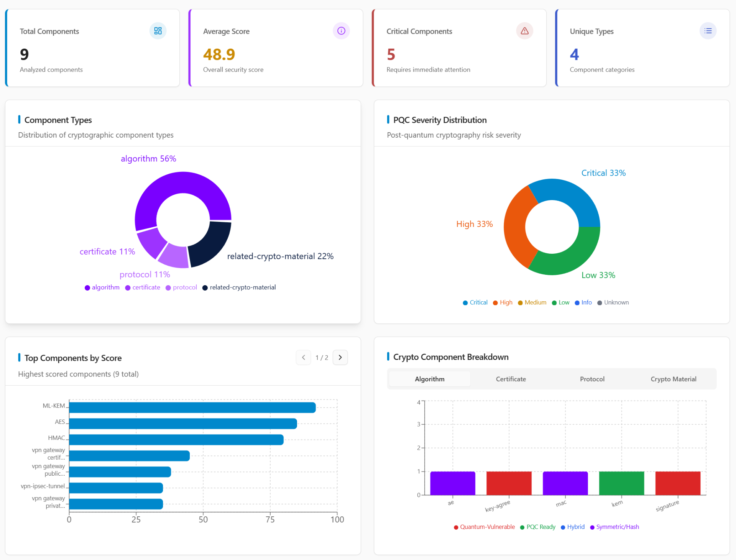Image resolution: width=736 pixels, height=560 pixels.
Task: Switch to the Certificate tab
Action: pyautogui.click(x=511, y=379)
